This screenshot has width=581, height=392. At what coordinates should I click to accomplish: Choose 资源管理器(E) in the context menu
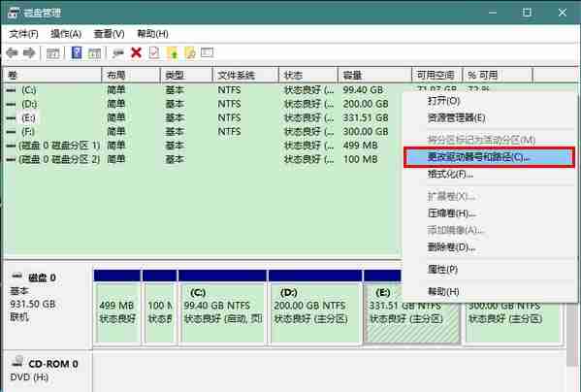(x=489, y=118)
